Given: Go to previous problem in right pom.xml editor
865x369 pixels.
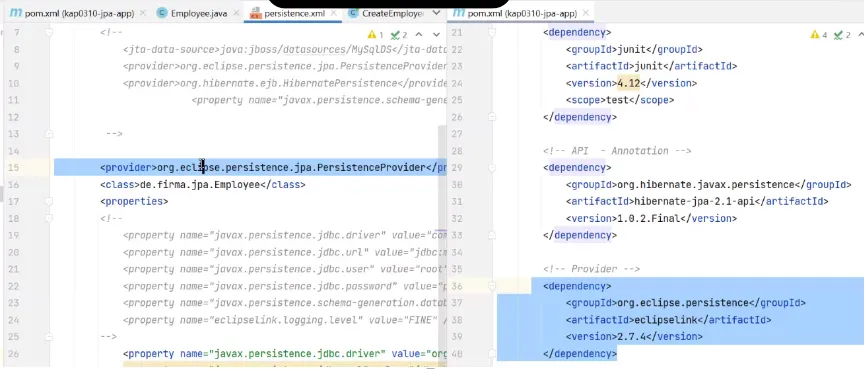Looking at the screenshot, I should point(861,35).
